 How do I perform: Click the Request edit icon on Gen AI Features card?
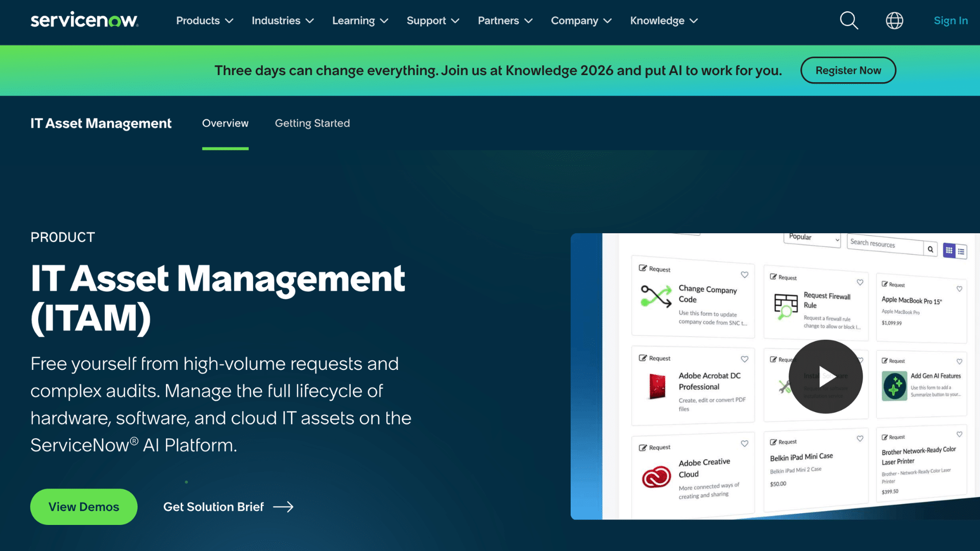point(885,360)
